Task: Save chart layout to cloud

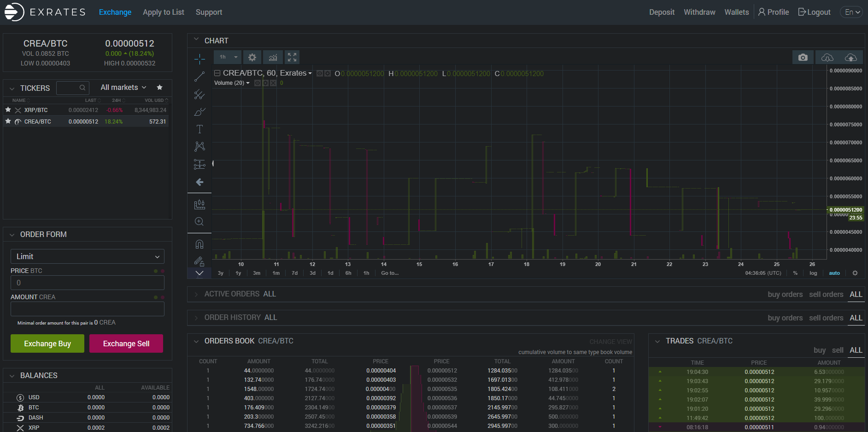Action: coord(850,57)
